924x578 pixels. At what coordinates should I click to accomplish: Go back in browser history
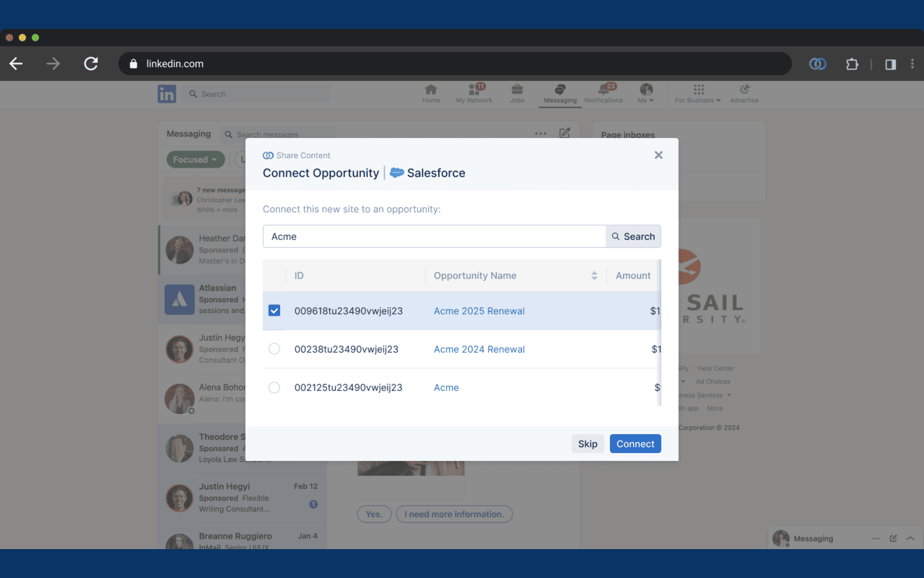pos(16,64)
